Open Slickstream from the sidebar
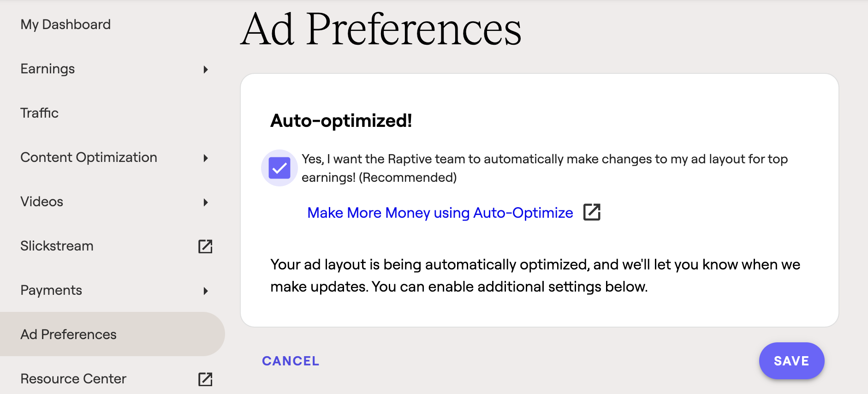This screenshot has width=868, height=394. click(x=57, y=246)
